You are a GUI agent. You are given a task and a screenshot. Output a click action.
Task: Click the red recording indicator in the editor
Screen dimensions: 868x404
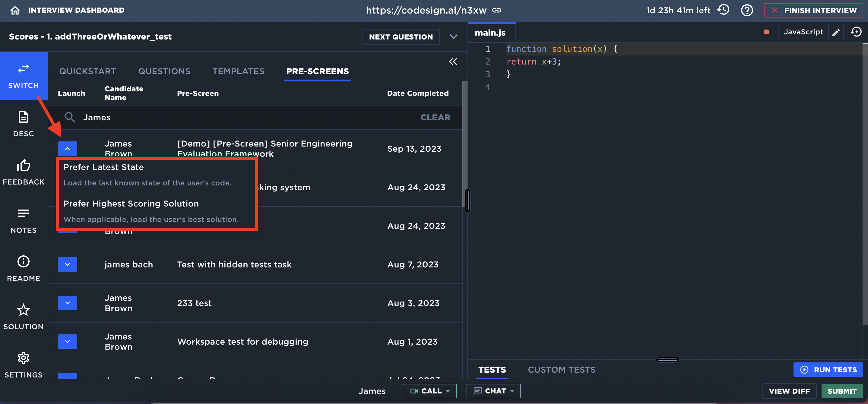pyautogui.click(x=766, y=32)
